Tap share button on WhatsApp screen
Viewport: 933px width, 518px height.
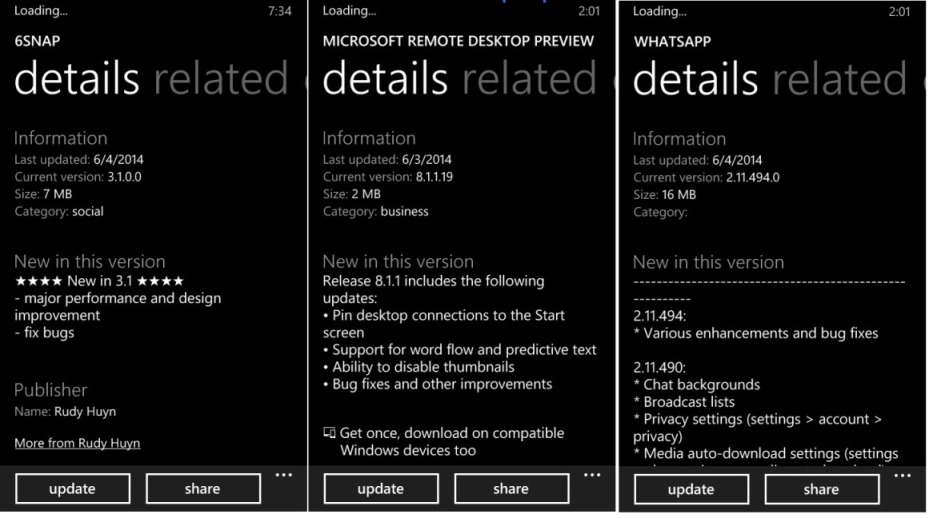point(822,489)
